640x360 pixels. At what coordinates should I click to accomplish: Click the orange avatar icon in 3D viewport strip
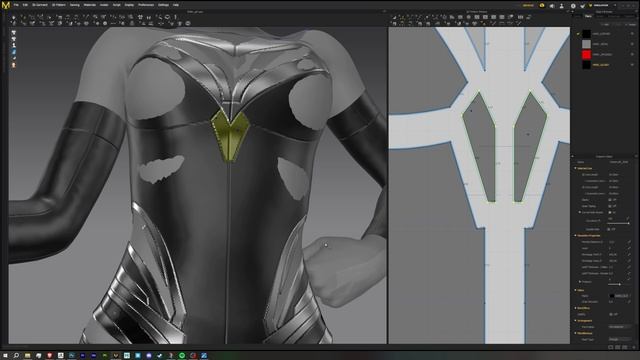(x=13, y=65)
